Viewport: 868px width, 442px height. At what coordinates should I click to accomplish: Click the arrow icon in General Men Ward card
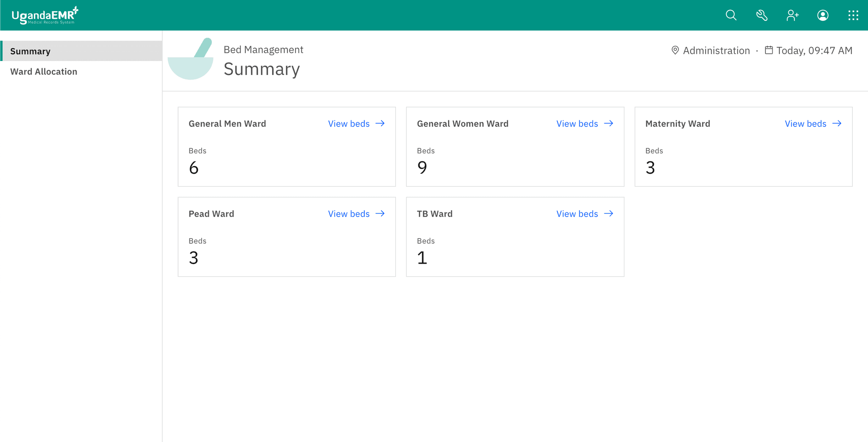[380, 123]
